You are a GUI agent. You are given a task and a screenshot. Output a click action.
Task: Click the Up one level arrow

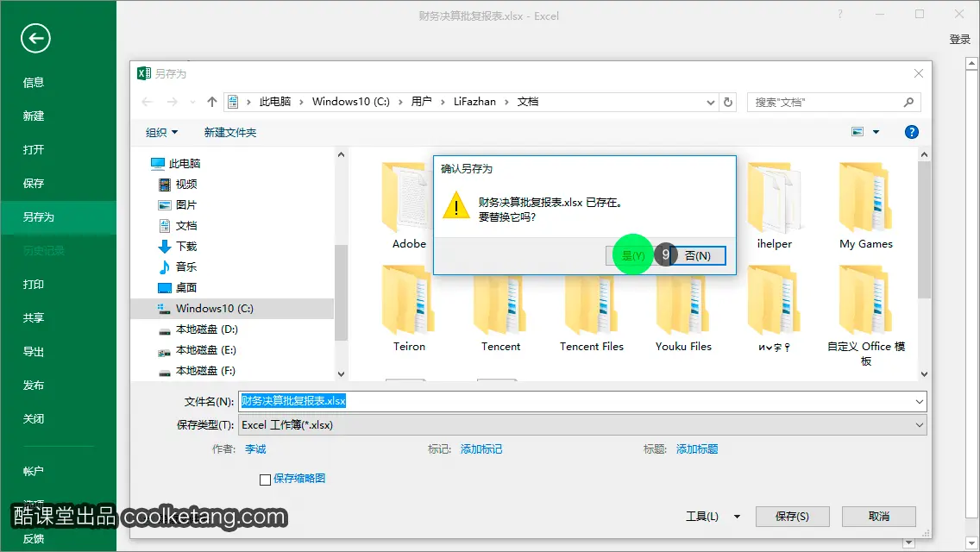[212, 102]
